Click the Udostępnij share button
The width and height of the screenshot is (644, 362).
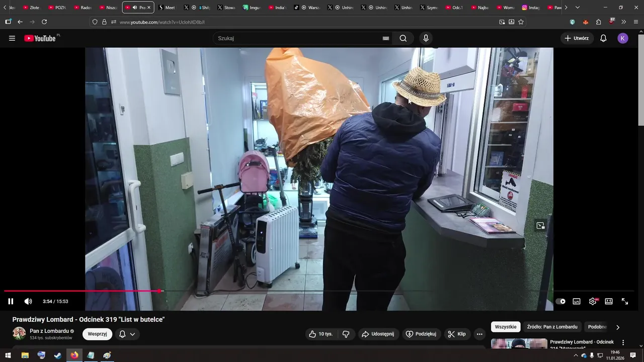point(378,334)
